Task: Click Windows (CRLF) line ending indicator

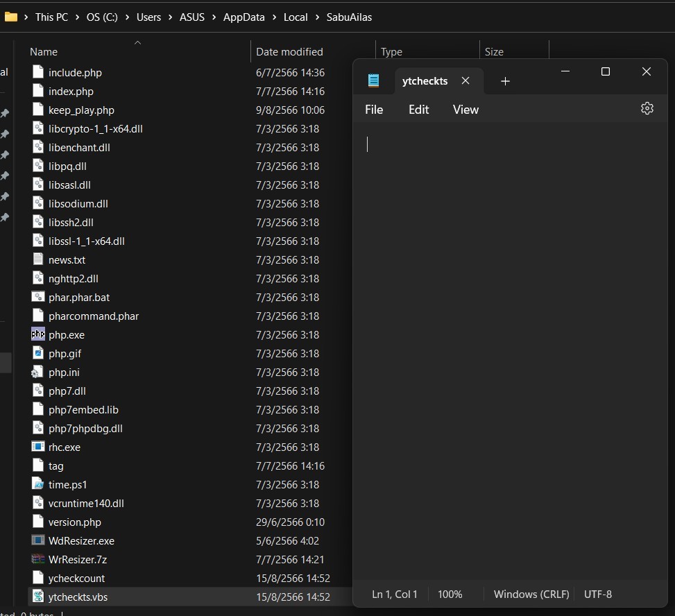Action: click(531, 594)
